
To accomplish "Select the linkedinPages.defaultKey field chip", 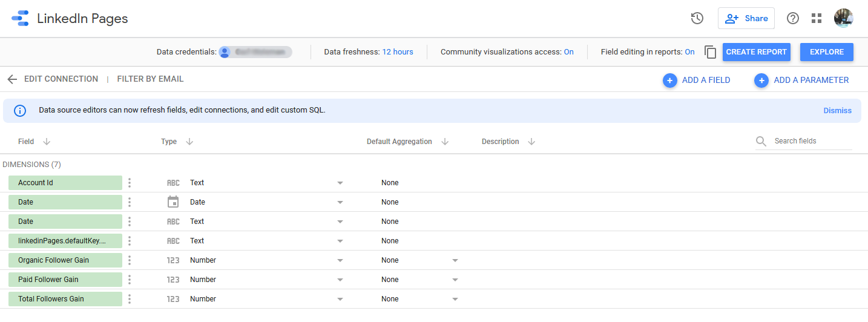I will (65, 241).
